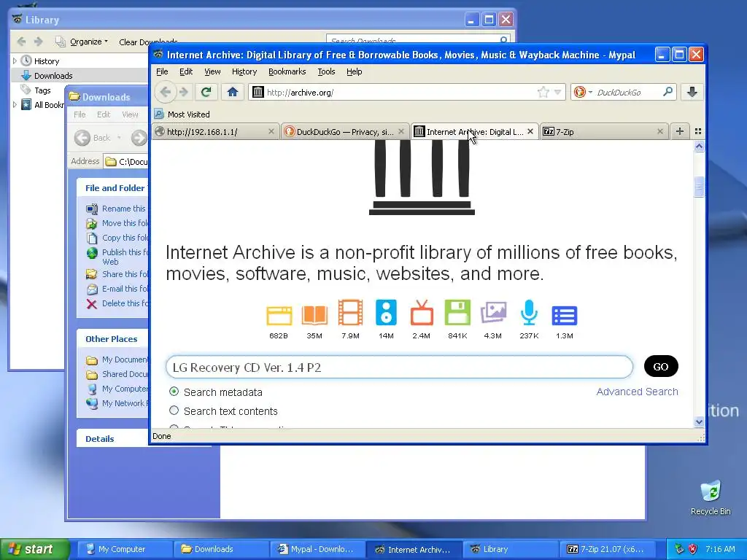Screen dimensions: 747x560
Task: Go to the browser home page
Action: (233, 92)
